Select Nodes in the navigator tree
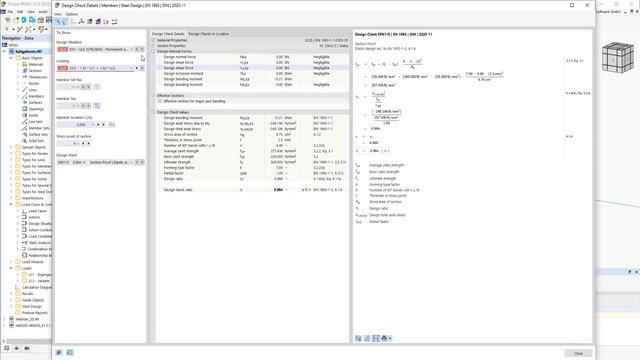Screen dimensions: 640x360 click(34, 84)
